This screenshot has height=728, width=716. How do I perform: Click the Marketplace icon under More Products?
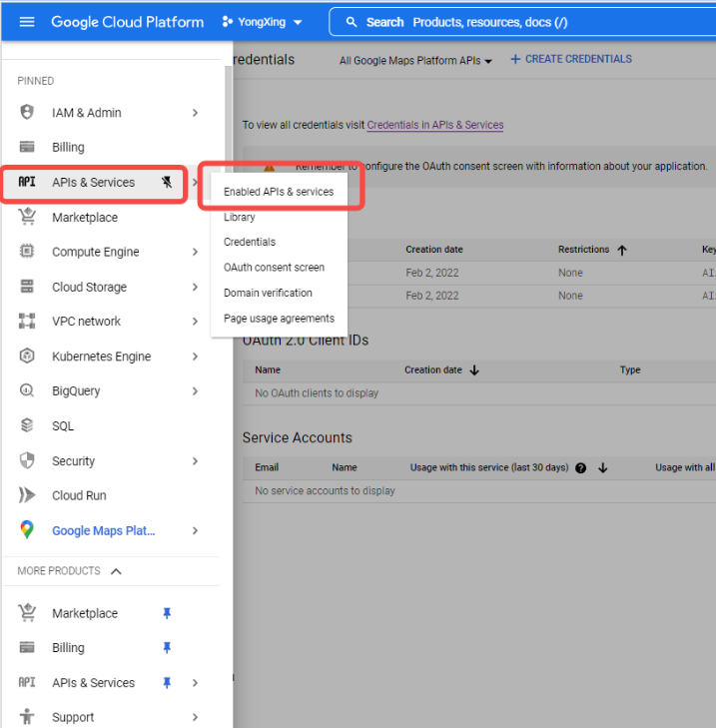coord(27,613)
